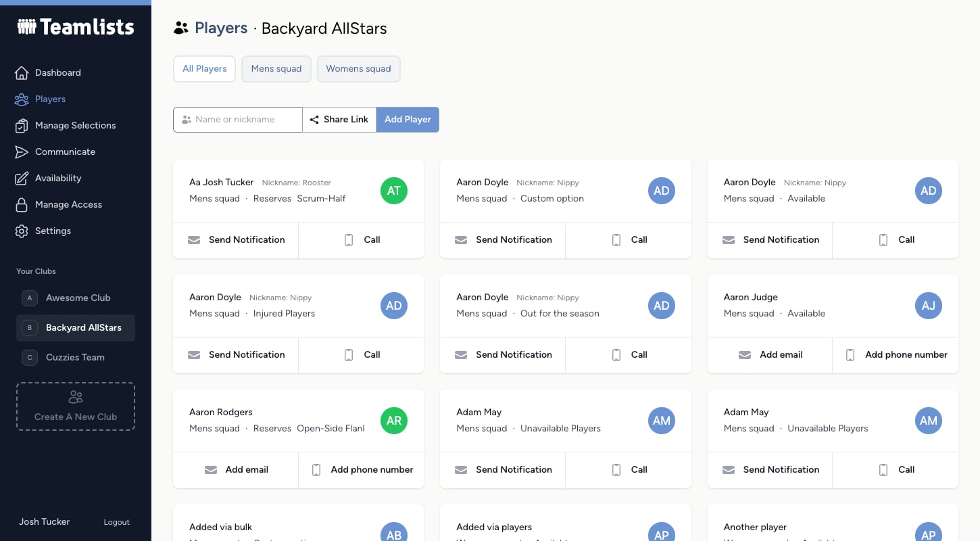Click the Share Link button
Image resolution: width=980 pixels, height=541 pixels.
[x=339, y=119]
